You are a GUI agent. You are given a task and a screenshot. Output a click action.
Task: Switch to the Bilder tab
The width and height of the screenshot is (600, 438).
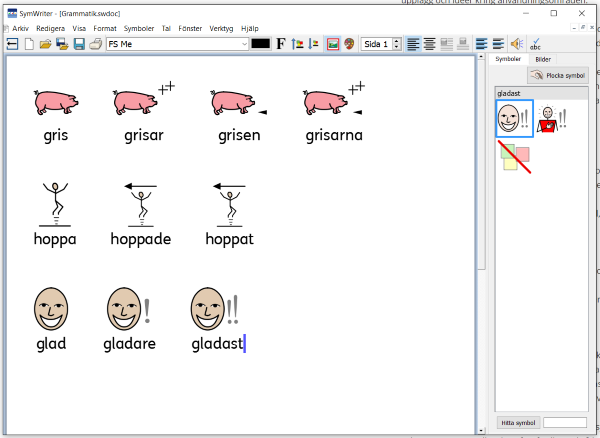point(543,60)
